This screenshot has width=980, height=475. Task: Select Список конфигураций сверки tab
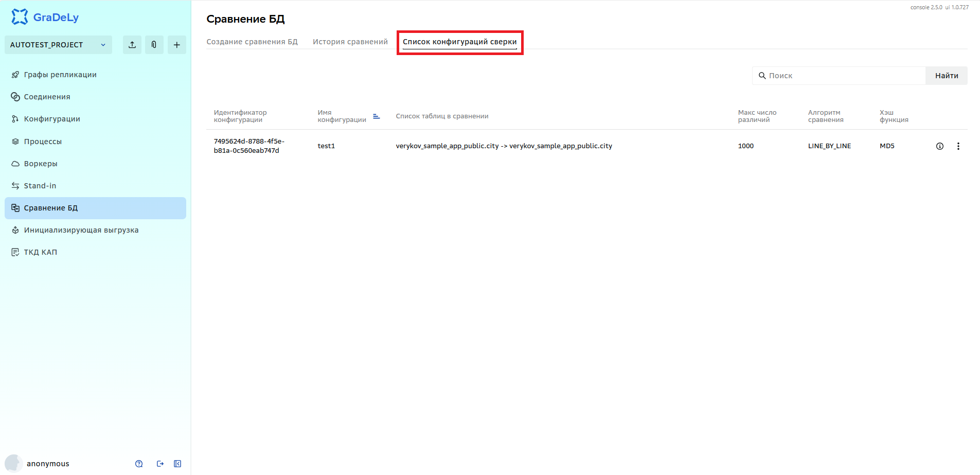click(x=460, y=42)
